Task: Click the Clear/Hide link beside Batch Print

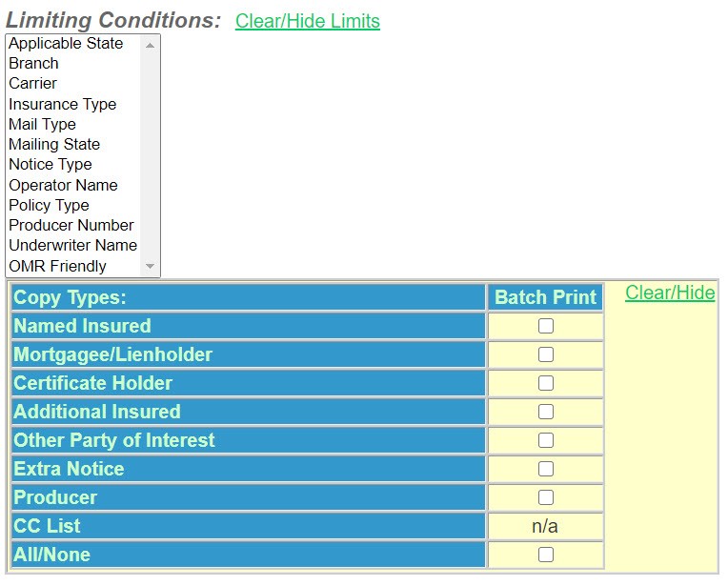Action: click(x=670, y=293)
